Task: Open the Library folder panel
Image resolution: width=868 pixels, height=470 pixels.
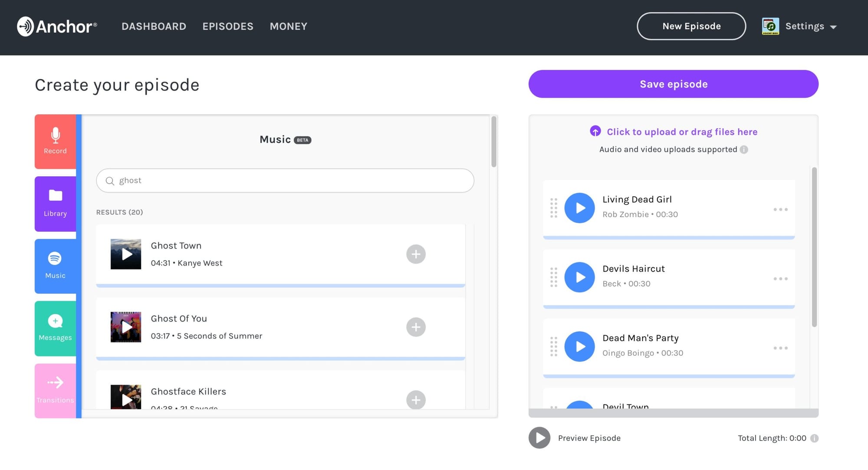Action: point(55,204)
